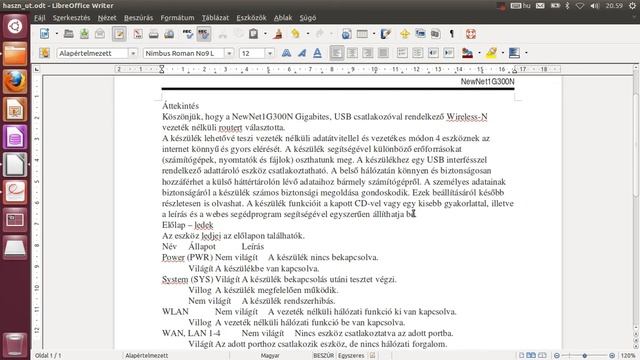The width and height of the screenshot is (640, 360).
Task: Open the Nimbus Roman No9 L font dropdown
Action: [x=229, y=53]
